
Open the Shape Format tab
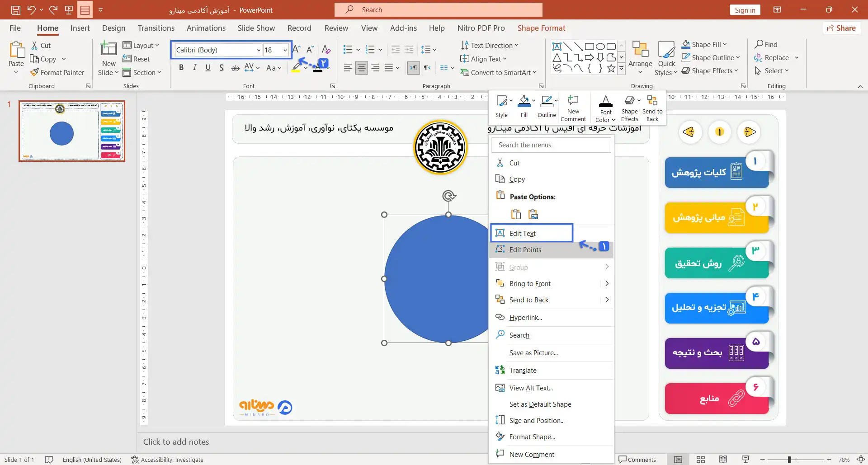coord(541,28)
